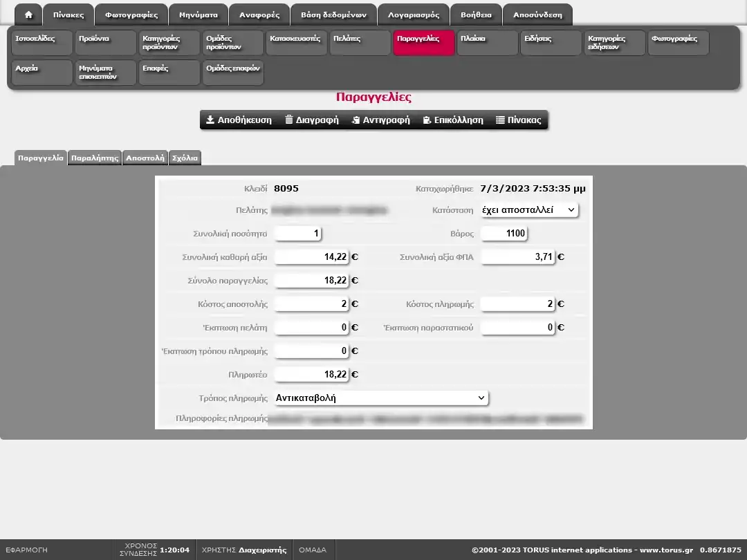Click the Διαγραφή trash icon
The image size is (747, 560).
(x=289, y=120)
